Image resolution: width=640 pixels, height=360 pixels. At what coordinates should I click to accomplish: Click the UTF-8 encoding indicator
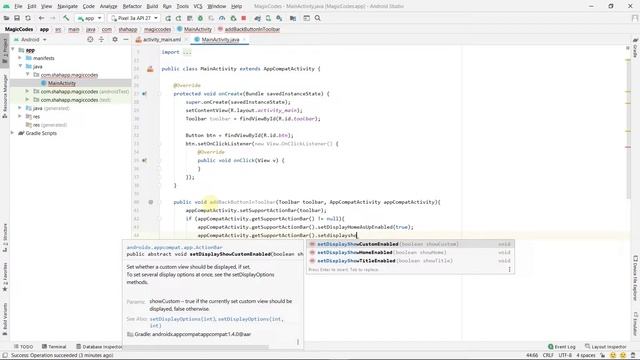pos(565,356)
